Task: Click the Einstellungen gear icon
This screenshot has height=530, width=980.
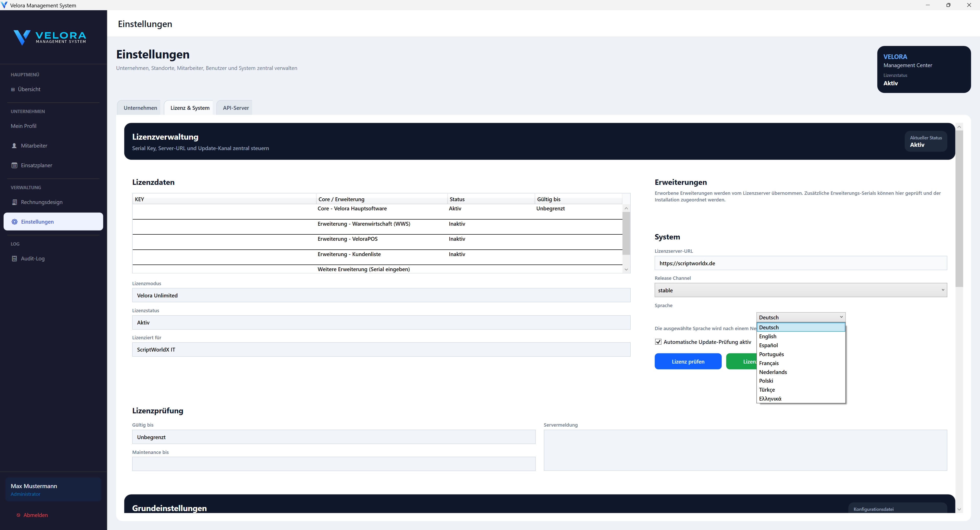Action: [x=15, y=221]
